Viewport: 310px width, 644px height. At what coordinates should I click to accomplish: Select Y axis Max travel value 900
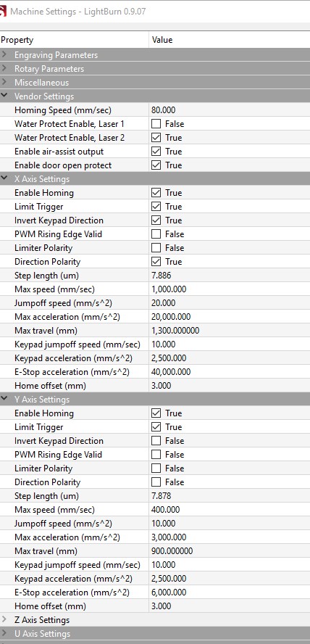tap(229, 550)
